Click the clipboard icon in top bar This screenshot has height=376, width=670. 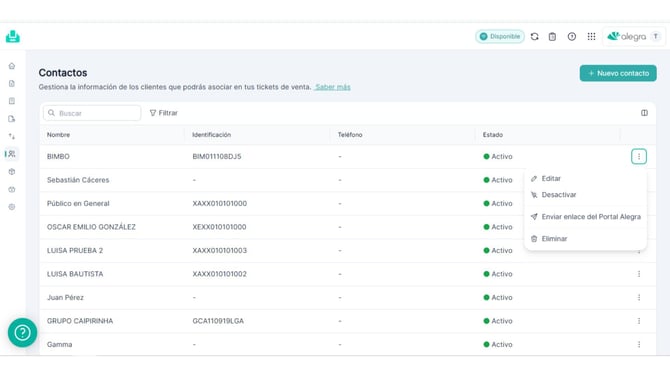(552, 37)
